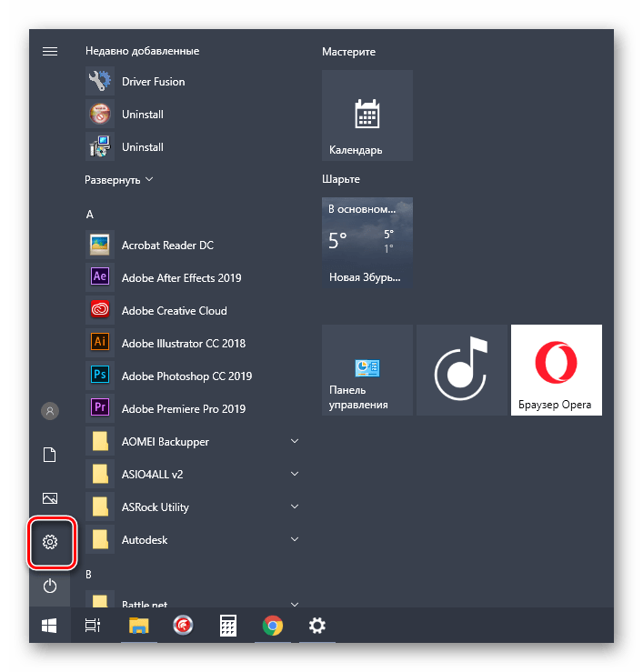Image resolution: width=643 pixels, height=672 pixels.
Task: Expand the Autodesk folder chevron
Action: (x=294, y=540)
